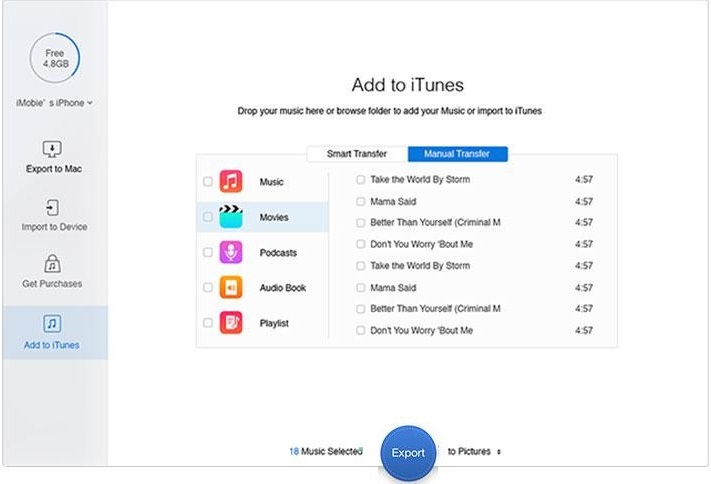Open the Get Purchases bag icon
Screen dimensions: 711x484
52,264
